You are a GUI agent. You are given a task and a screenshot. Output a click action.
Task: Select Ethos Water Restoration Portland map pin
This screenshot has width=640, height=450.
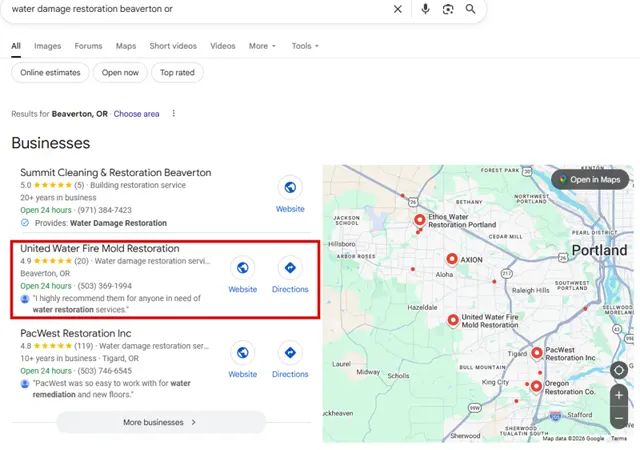coord(420,220)
